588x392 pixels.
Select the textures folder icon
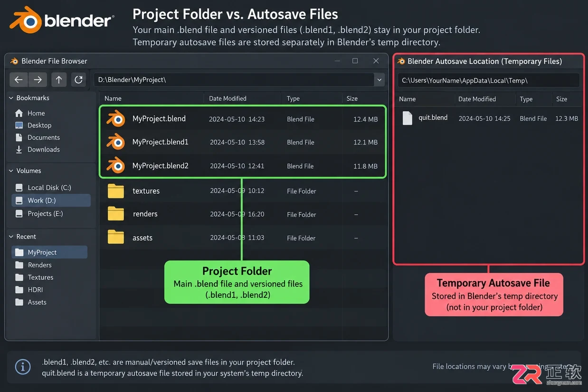pyautogui.click(x=115, y=191)
